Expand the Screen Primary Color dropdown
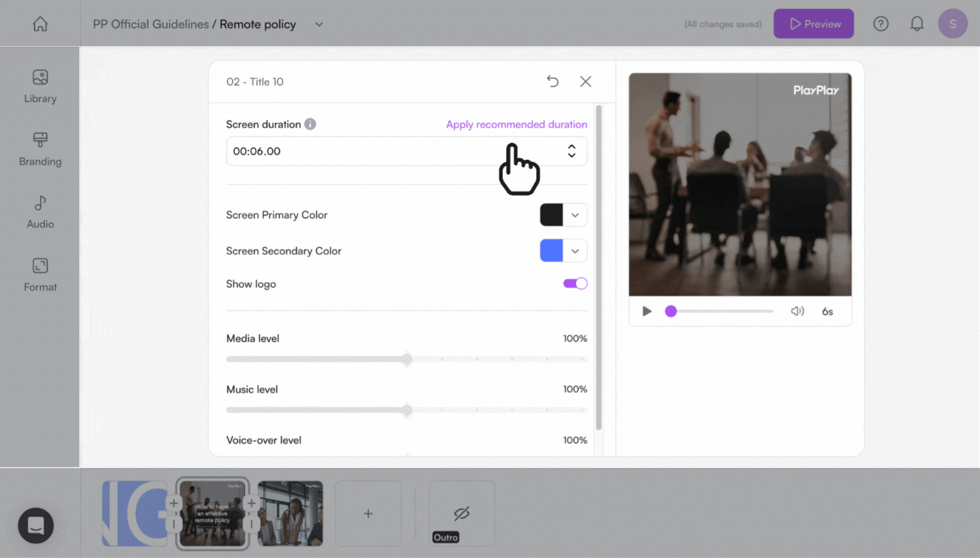Screen dimensions: 980x558 click(575, 215)
